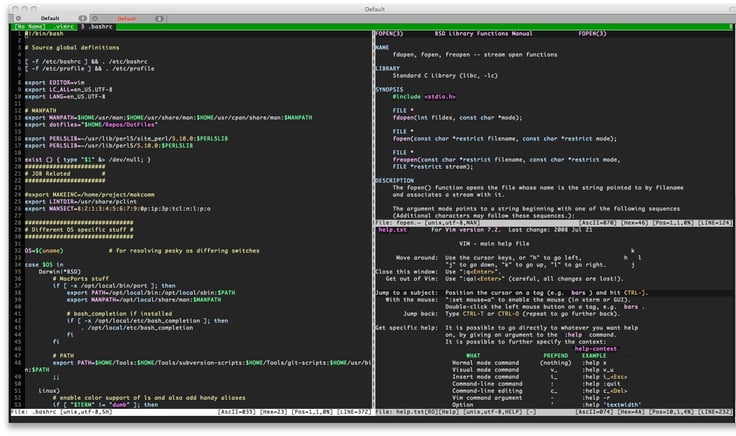Click '[unix,utf-8,MAN]' in man page status bar

(451, 223)
